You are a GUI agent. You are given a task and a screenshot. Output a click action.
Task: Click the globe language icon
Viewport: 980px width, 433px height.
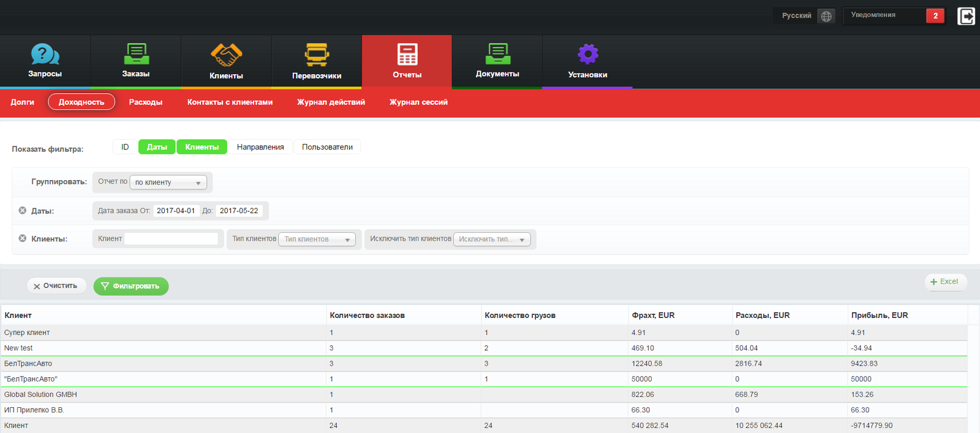tap(826, 16)
